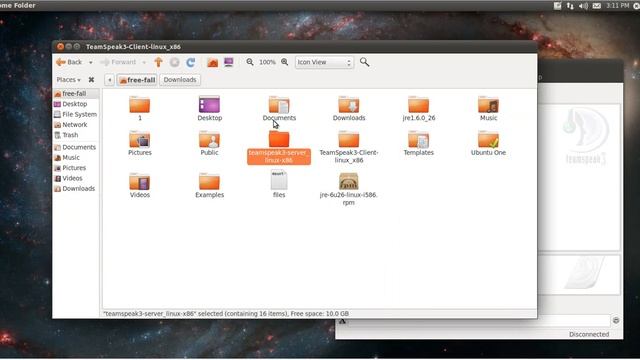Open File System in the sidebar

click(76, 114)
